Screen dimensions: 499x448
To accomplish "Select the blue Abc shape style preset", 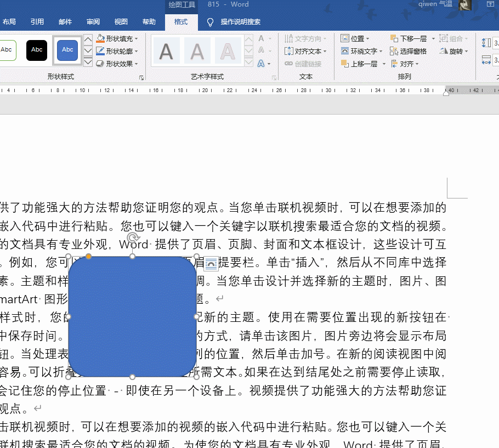I will 67,50.
